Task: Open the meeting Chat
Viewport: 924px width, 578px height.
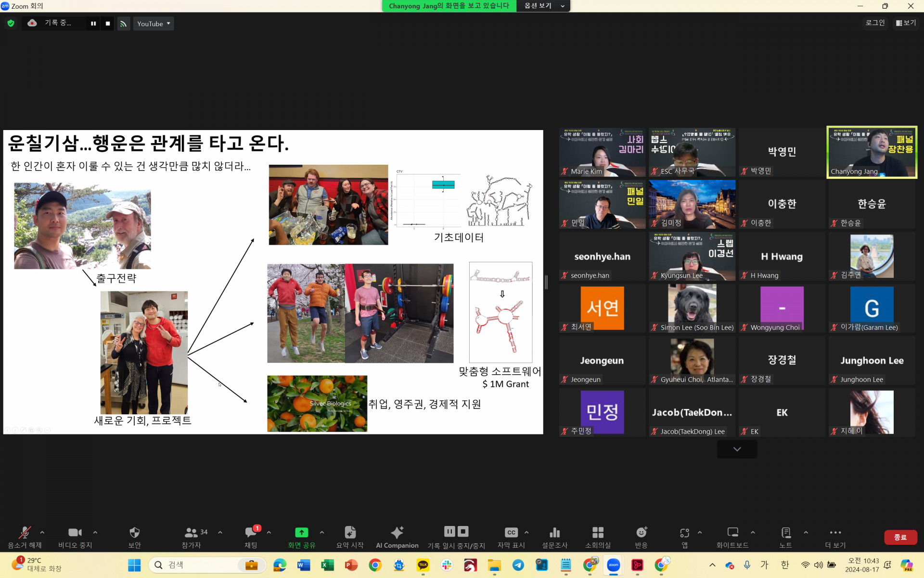Action: coord(251,535)
